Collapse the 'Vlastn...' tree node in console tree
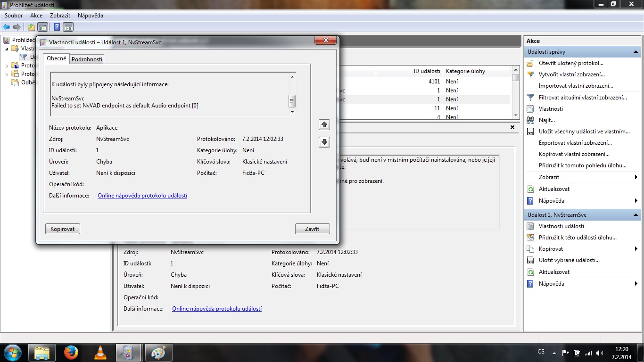The image size is (644, 362). point(7,49)
